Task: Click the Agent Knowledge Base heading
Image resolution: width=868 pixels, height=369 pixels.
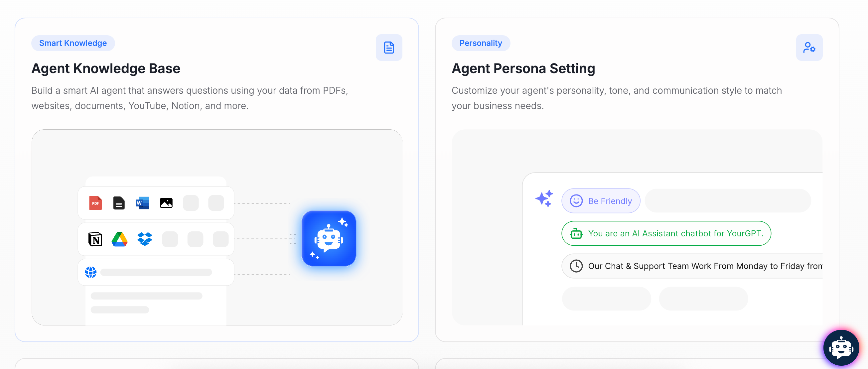Action: (106, 69)
